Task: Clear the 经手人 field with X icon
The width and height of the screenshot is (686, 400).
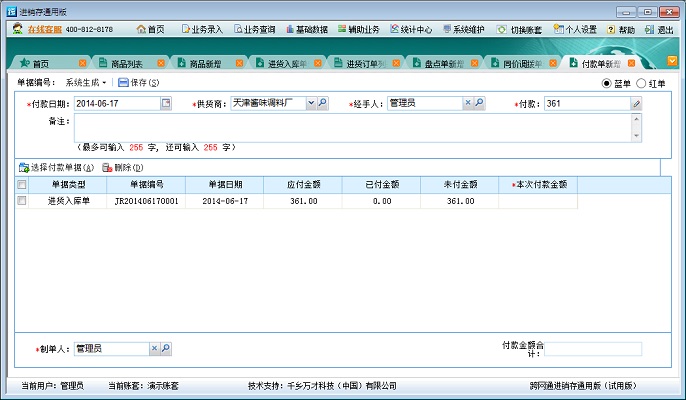Action: 467,103
